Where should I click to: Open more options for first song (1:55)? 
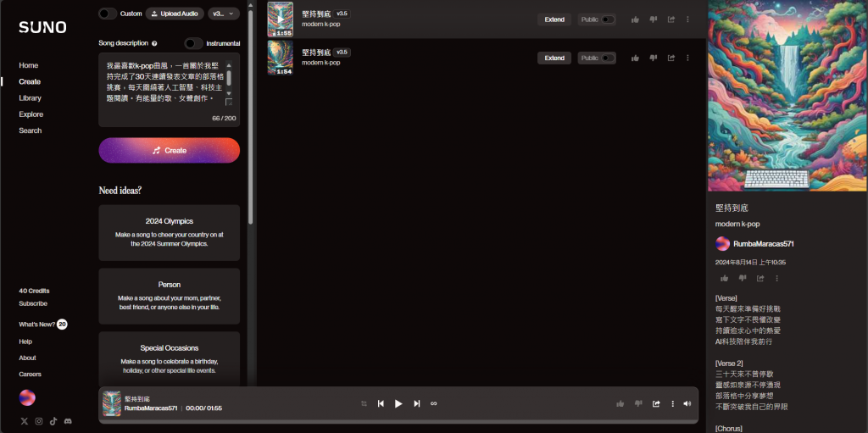pos(687,19)
